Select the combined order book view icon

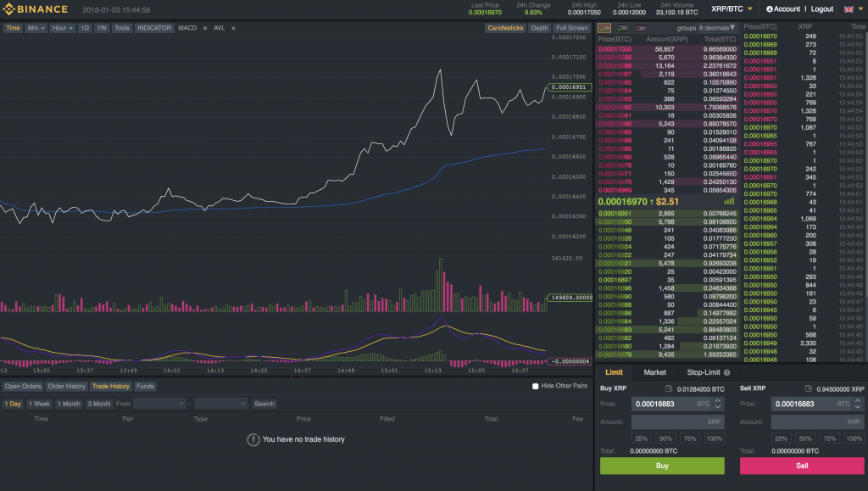coord(605,28)
